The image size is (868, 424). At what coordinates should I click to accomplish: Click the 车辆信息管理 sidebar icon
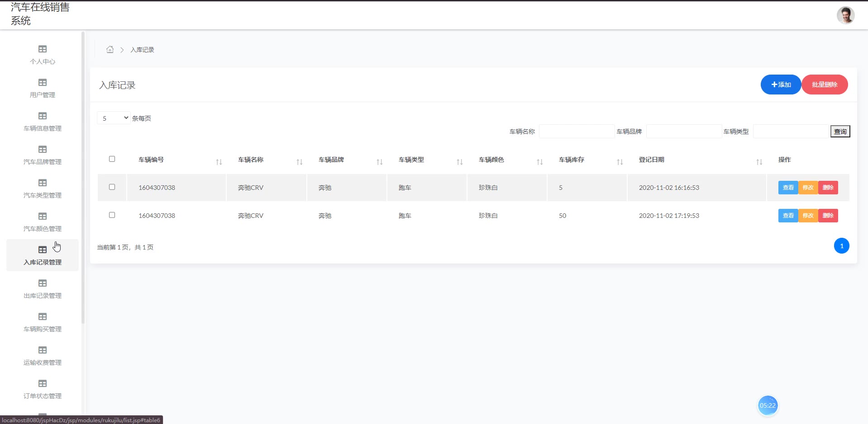click(x=43, y=116)
